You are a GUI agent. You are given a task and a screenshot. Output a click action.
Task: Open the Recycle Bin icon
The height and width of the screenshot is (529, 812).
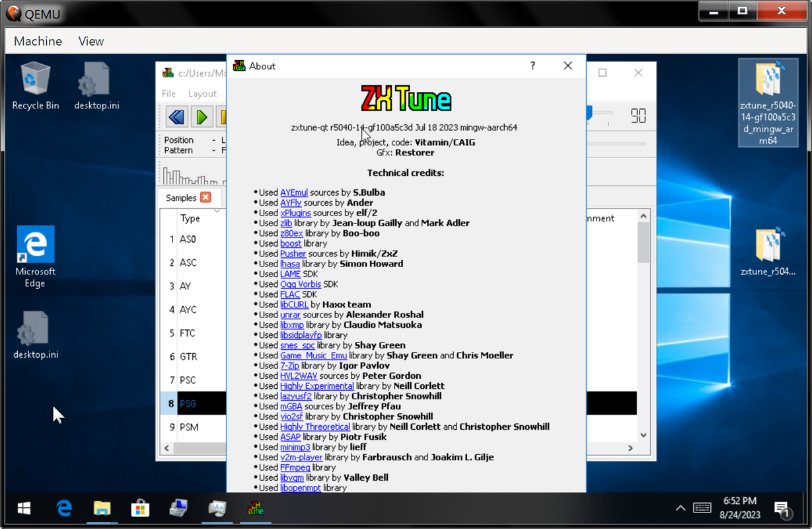(x=36, y=85)
